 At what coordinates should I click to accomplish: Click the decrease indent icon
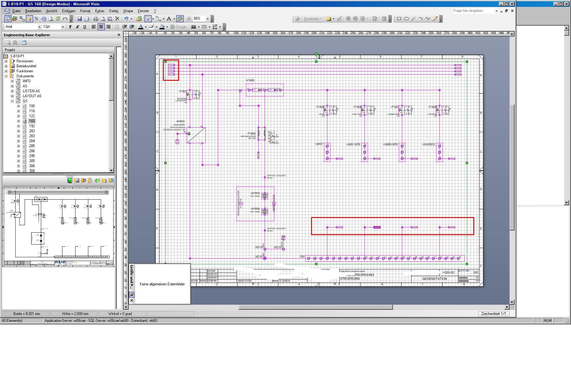tap(124, 27)
